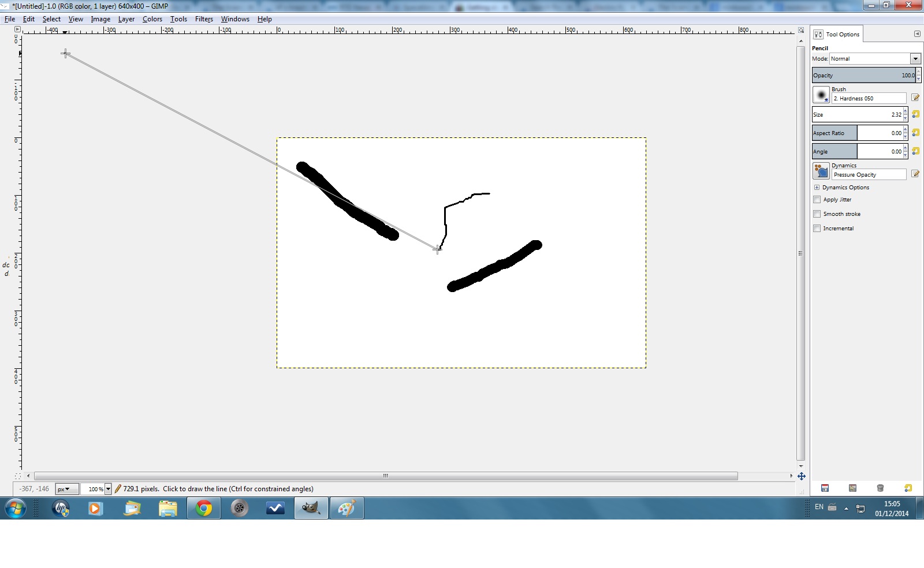Open the zoom level dropdown at 100%
The height and width of the screenshot is (568, 924).
(x=108, y=489)
